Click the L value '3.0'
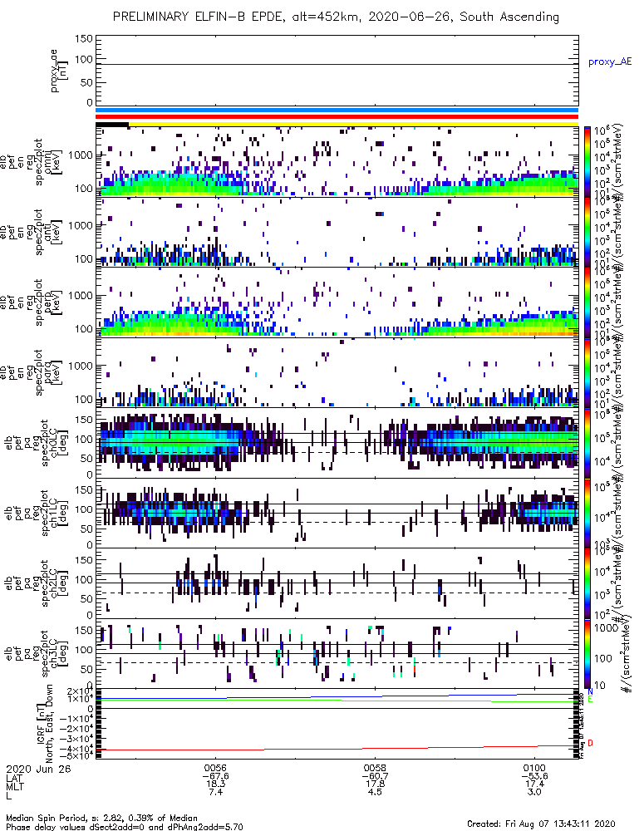 coord(534,792)
